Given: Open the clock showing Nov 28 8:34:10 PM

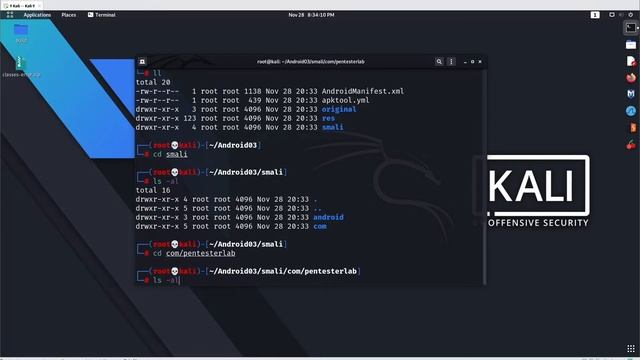Looking at the screenshot, I should click(x=311, y=15).
